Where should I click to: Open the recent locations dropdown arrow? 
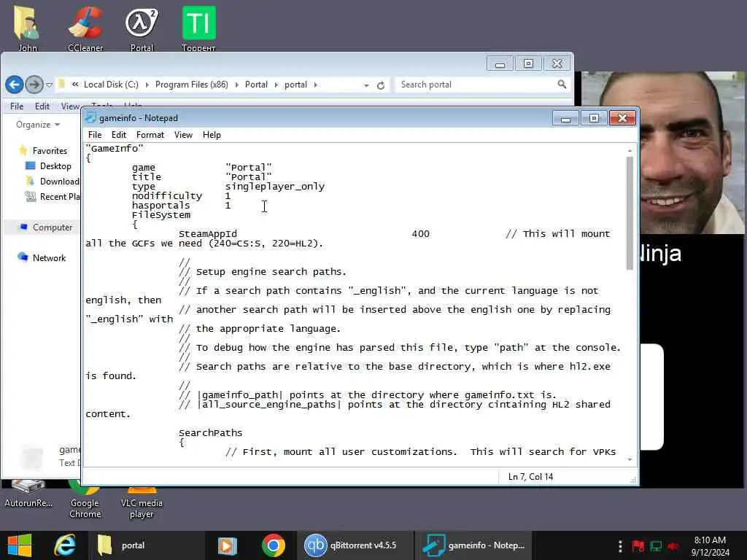coord(49,85)
